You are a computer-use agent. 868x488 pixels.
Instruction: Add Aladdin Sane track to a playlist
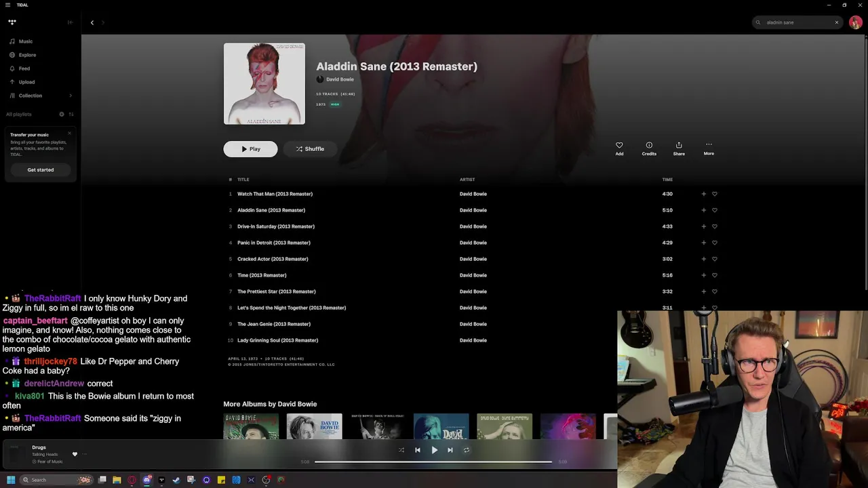pos(703,210)
